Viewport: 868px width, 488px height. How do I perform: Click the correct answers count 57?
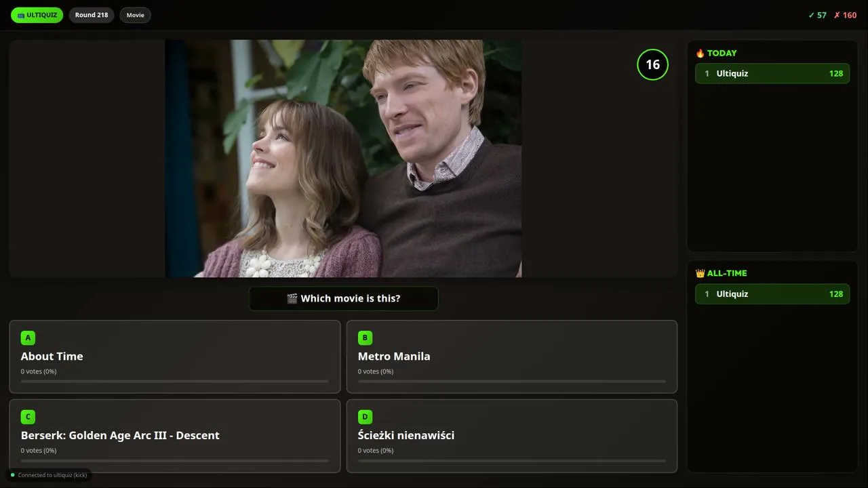817,15
